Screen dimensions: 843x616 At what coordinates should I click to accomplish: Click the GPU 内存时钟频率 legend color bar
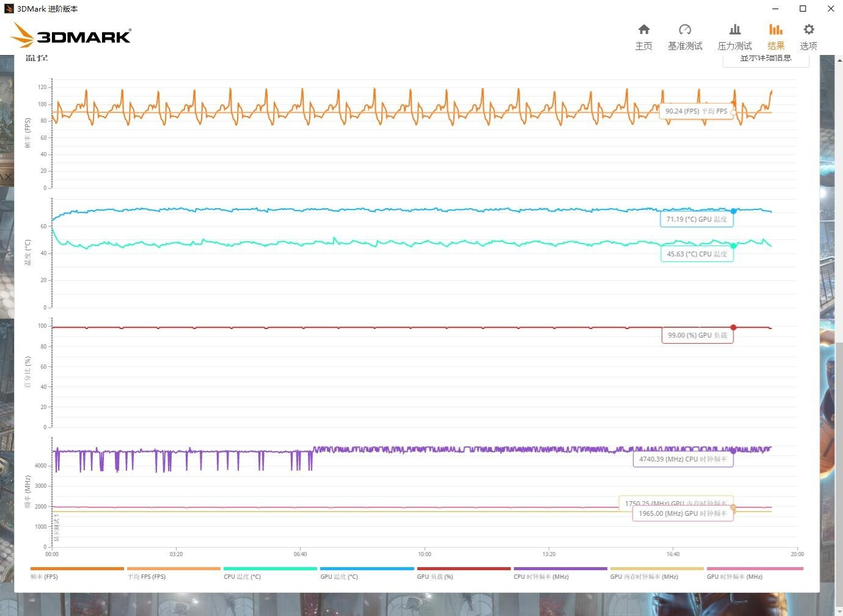pyautogui.click(x=657, y=568)
